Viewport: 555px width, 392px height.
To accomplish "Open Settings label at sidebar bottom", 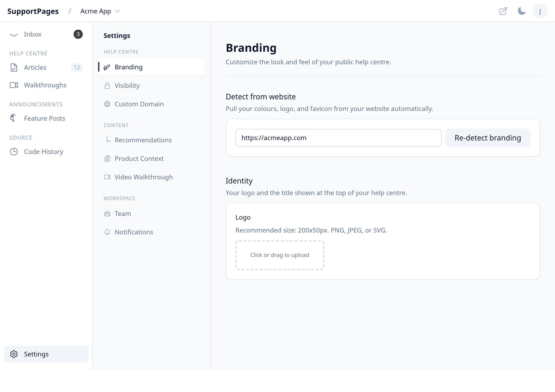I will [36, 354].
